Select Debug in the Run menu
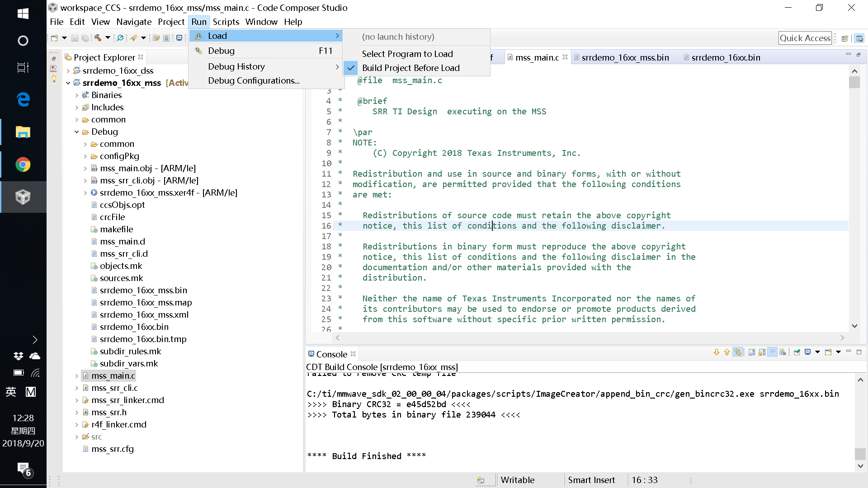The height and width of the screenshot is (488, 868). coord(266,51)
